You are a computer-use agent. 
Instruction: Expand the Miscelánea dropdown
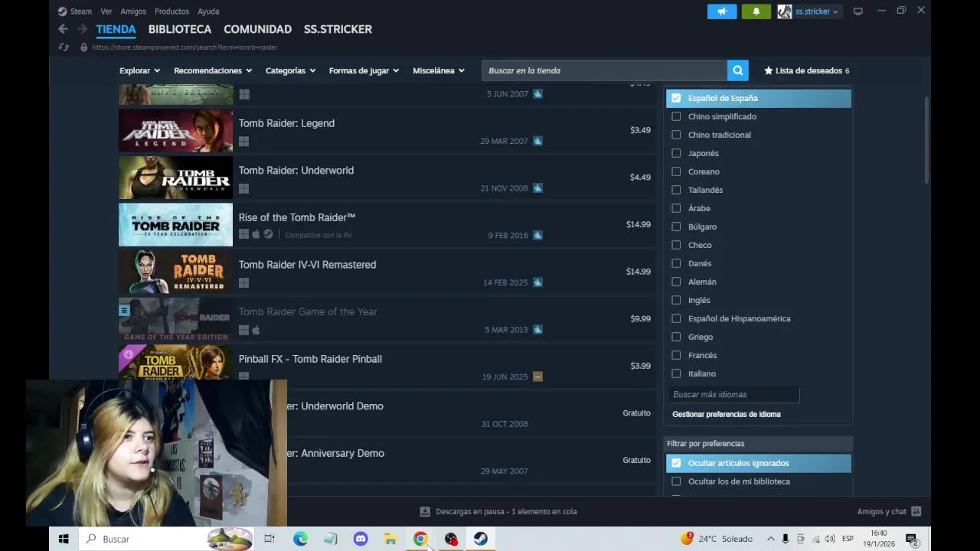(x=439, y=70)
